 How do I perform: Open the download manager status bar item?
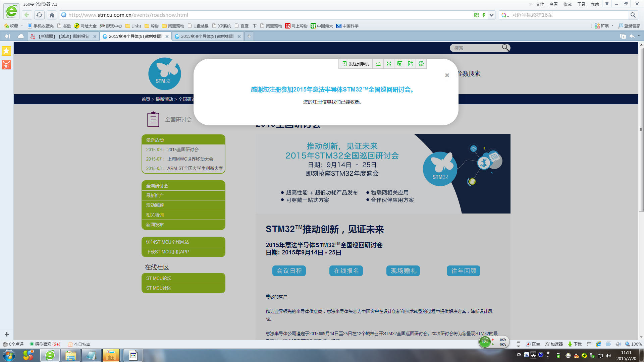(x=575, y=344)
